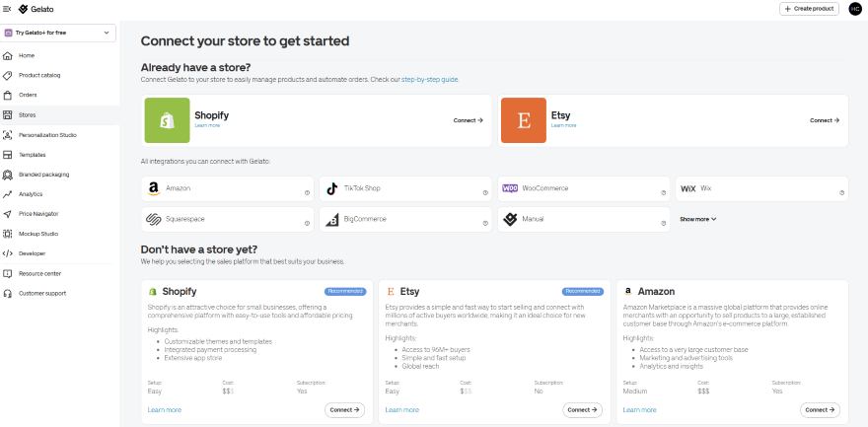Expand Show more integrations

(698, 220)
